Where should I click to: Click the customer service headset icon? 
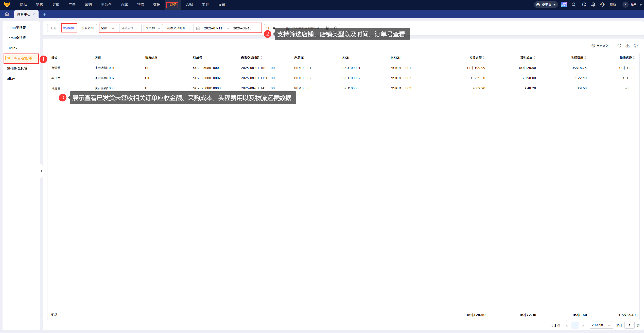coord(602,5)
